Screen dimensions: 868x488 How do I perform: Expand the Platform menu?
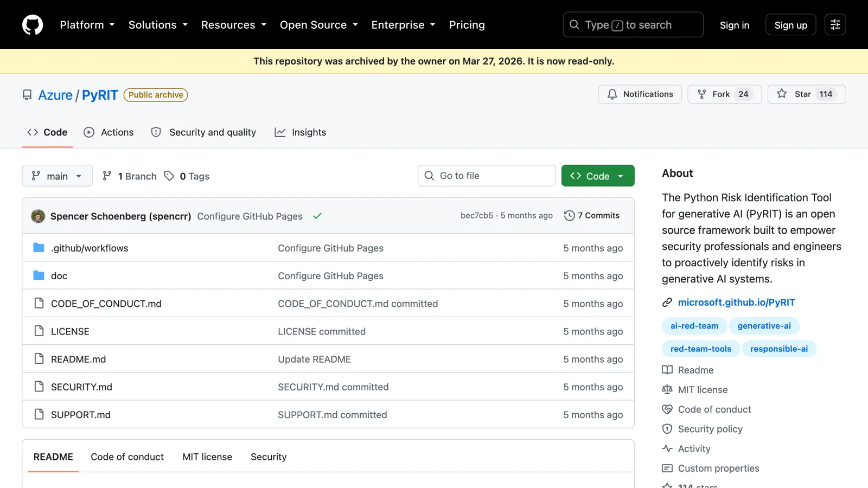(87, 25)
